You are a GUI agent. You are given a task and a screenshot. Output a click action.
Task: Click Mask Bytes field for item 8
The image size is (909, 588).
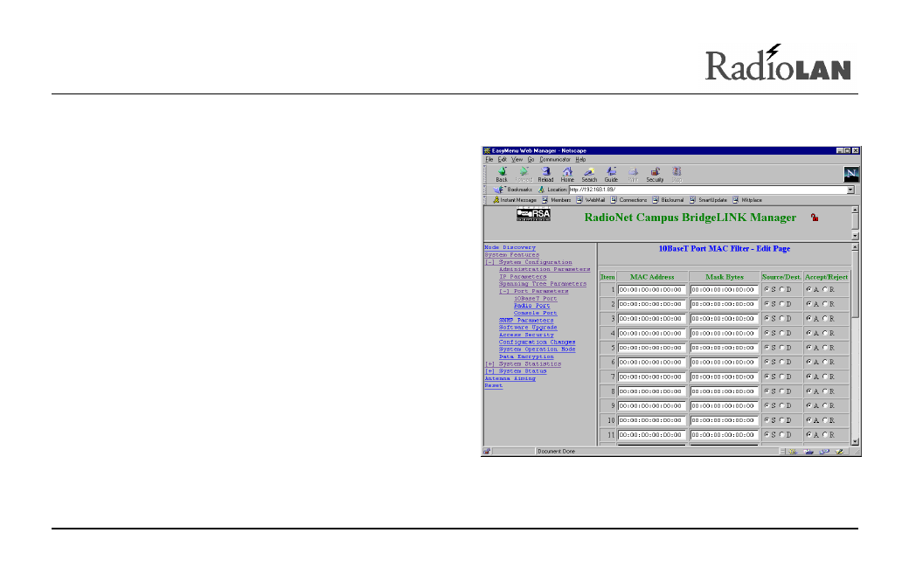(x=724, y=391)
